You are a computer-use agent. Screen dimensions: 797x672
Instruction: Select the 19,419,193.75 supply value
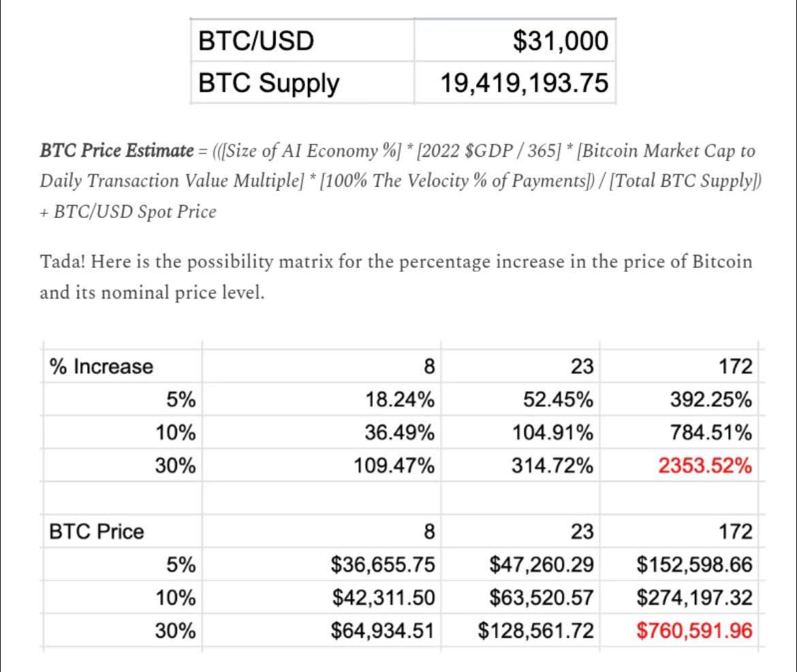524,84
